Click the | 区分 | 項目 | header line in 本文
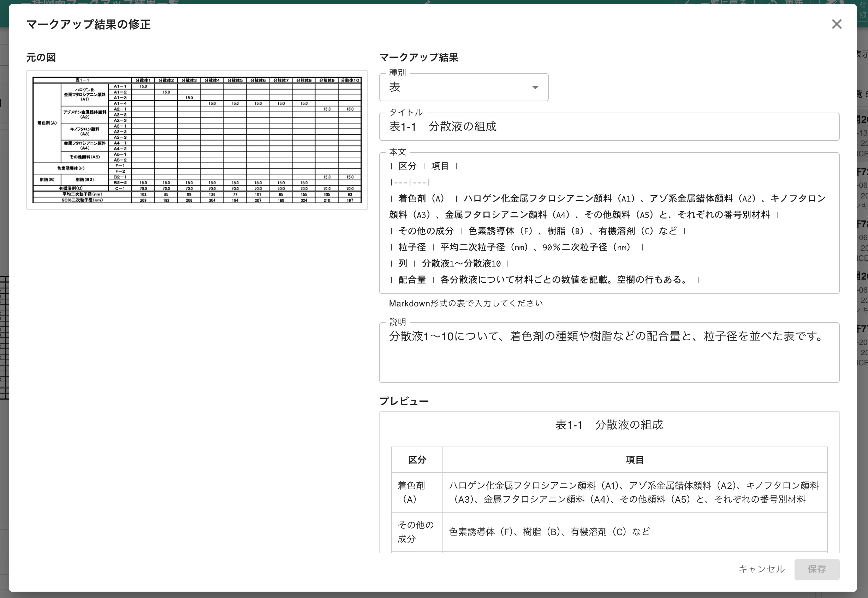 (x=424, y=166)
